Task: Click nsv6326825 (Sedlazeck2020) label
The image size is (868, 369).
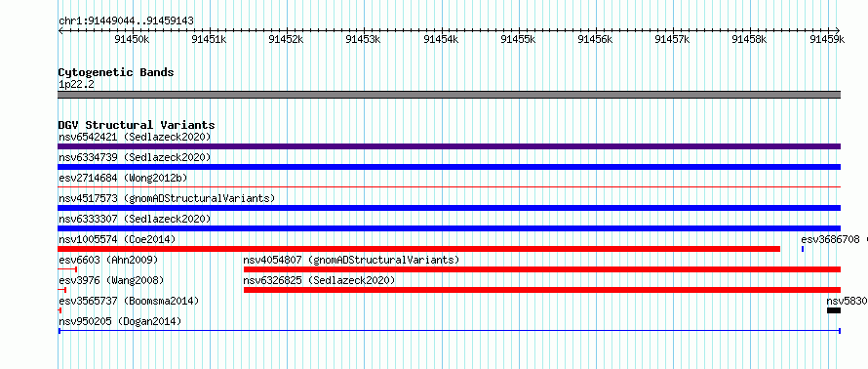Action: pyautogui.click(x=320, y=280)
